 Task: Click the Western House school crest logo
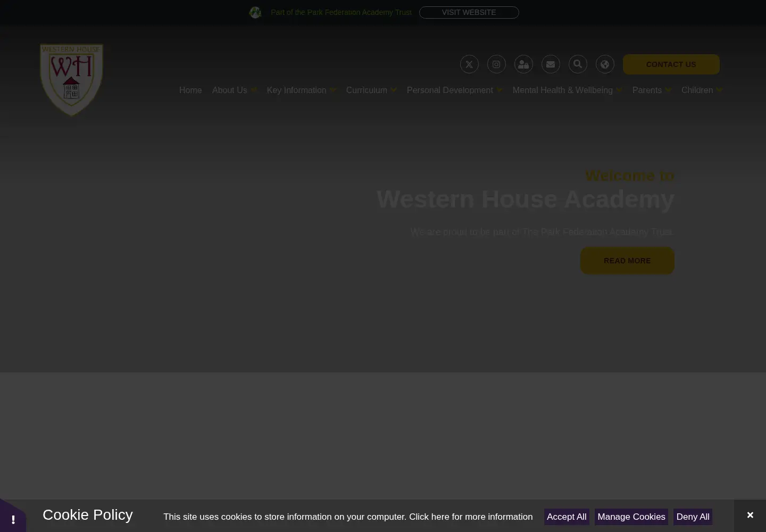coord(71,80)
